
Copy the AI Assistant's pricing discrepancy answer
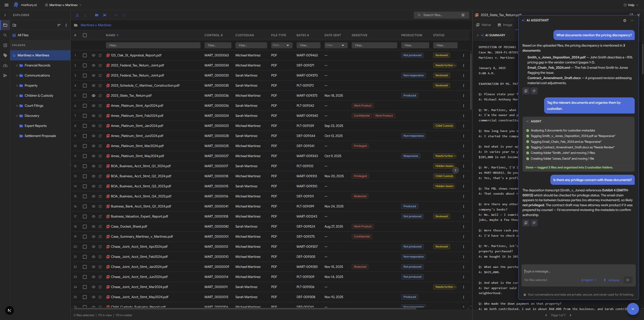tap(526, 91)
